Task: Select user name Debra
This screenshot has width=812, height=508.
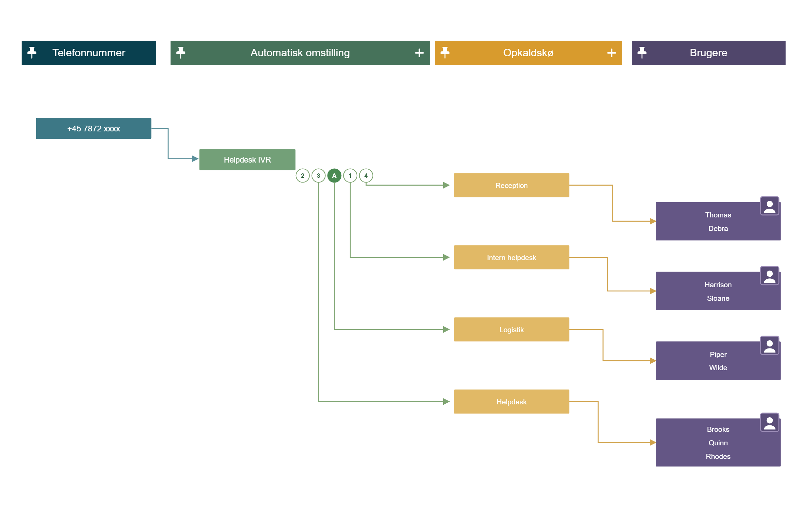Action: tap(718, 229)
